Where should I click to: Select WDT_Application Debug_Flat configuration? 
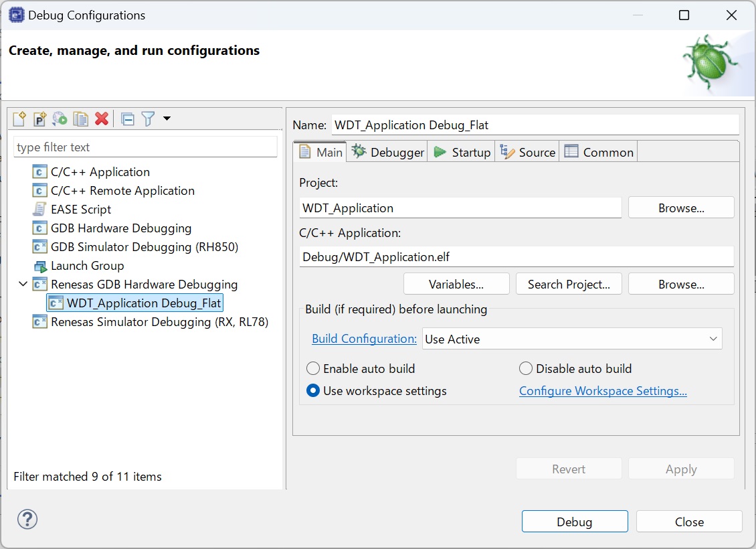point(135,303)
